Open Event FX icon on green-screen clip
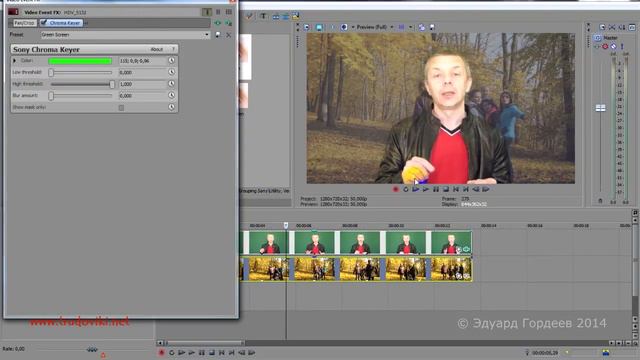The height and width of the screenshot is (360, 640). tap(466, 249)
